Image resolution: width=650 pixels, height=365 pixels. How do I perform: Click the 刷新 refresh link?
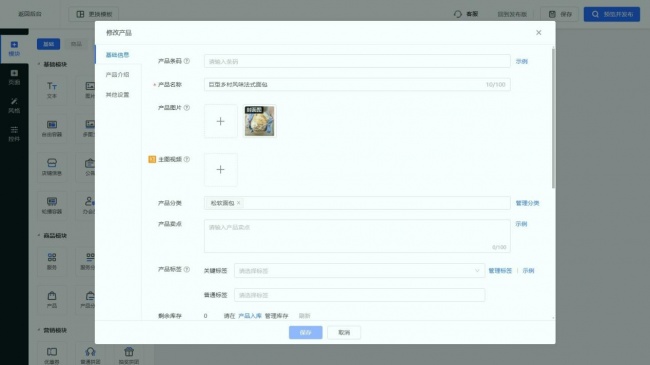coord(304,316)
